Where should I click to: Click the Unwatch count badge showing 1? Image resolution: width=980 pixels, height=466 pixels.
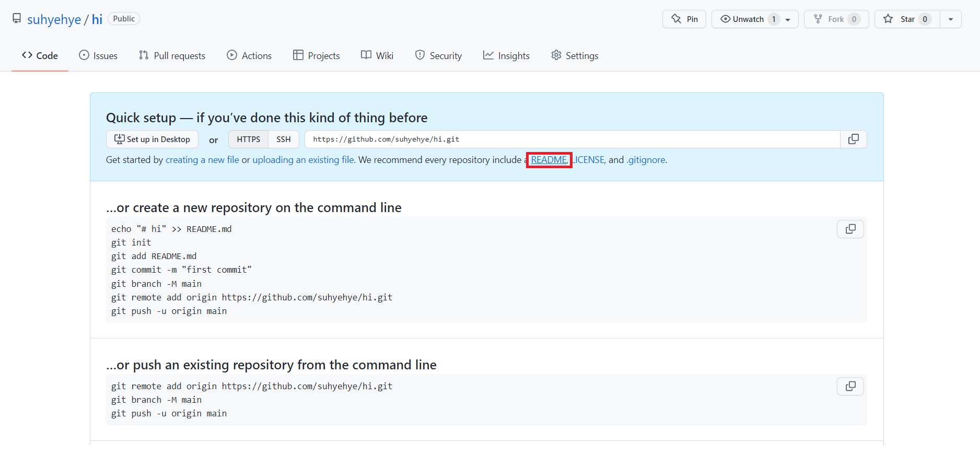pyautogui.click(x=774, y=19)
